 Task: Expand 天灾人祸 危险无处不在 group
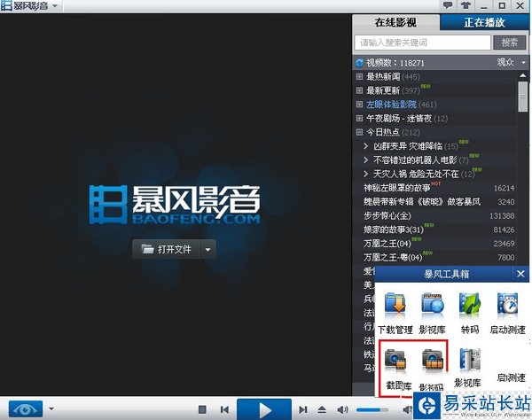tap(365, 174)
